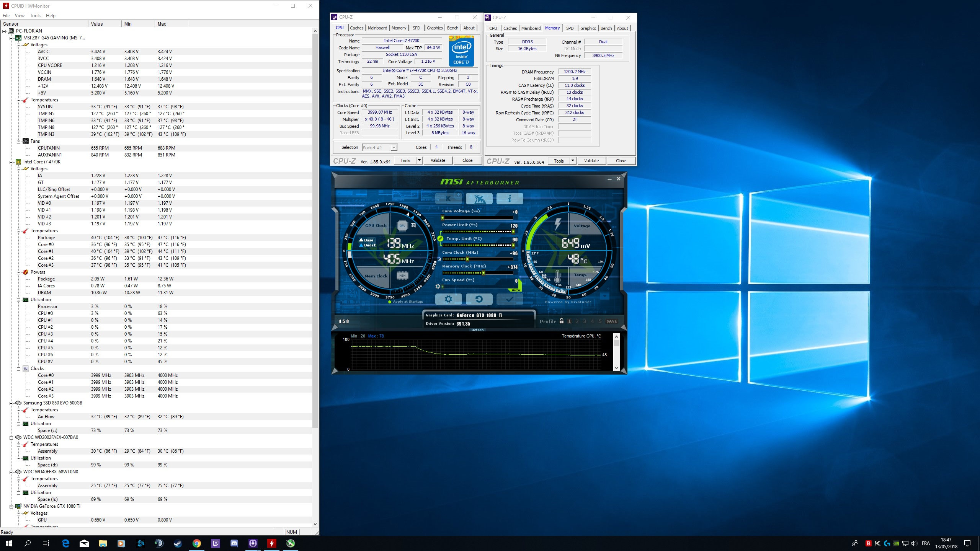Open Twitch app from taskbar
980x551 pixels.
click(x=216, y=543)
